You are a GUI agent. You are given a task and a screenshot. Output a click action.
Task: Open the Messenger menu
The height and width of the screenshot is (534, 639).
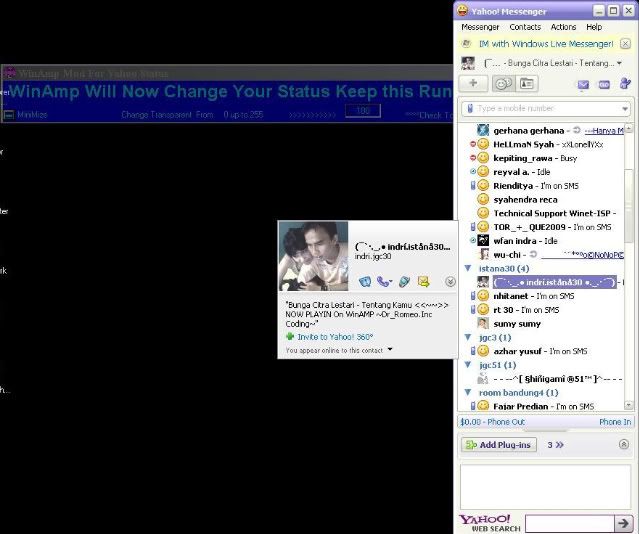[480, 27]
